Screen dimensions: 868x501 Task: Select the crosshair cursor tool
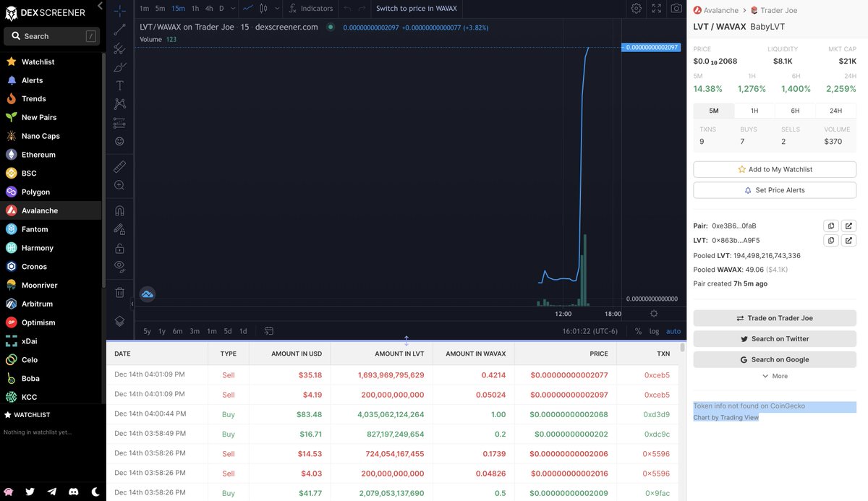[119, 10]
